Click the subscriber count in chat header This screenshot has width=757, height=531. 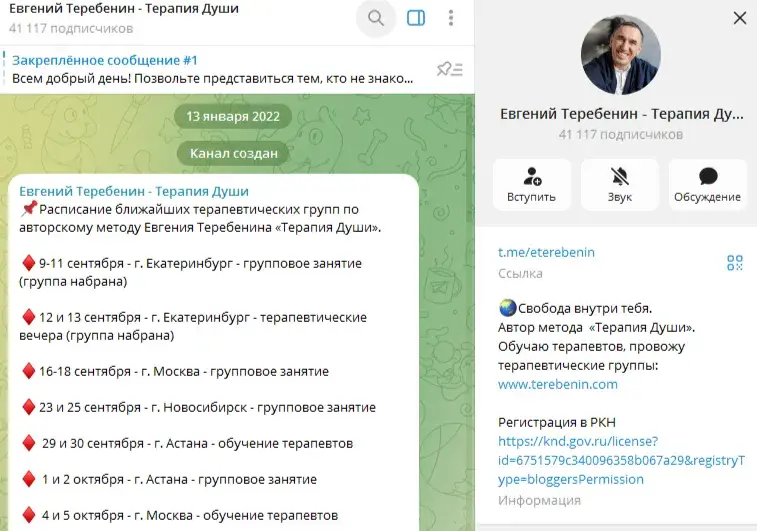70,28
